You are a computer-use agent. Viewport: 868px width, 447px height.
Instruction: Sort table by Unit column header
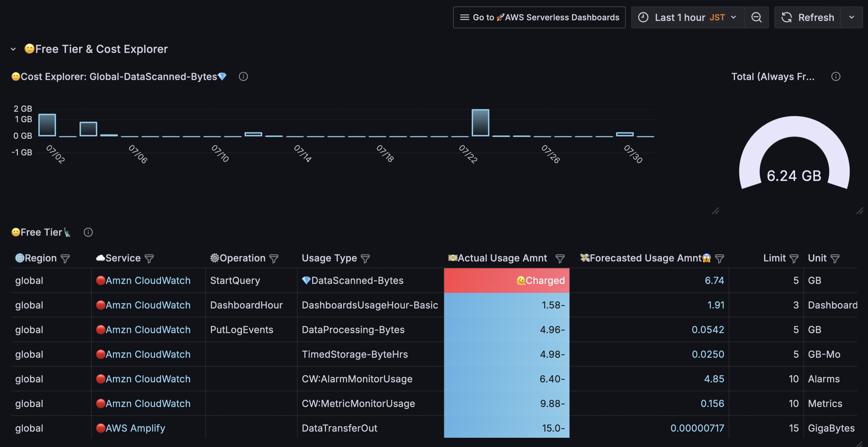pos(817,258)
